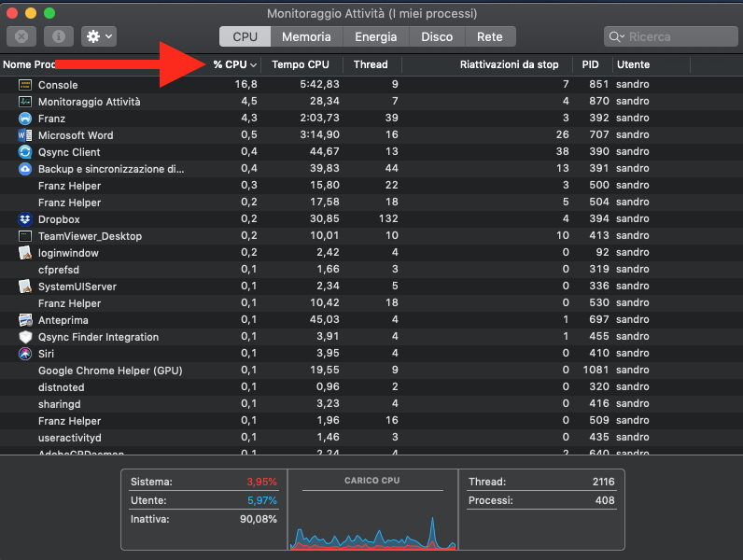Click Processi total 408
The height and width of the screenshot is (560, 743).
[x=605, y=500]
